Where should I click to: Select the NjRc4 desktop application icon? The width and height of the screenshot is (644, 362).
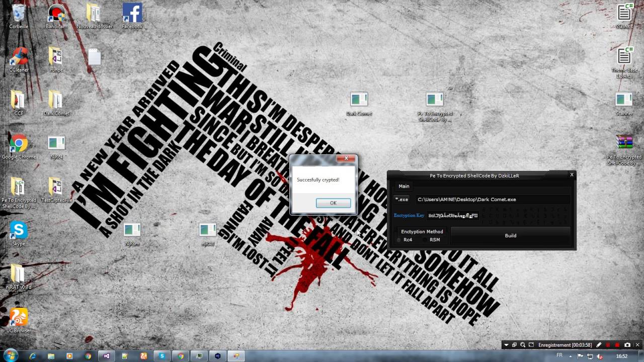click(56, 147)
